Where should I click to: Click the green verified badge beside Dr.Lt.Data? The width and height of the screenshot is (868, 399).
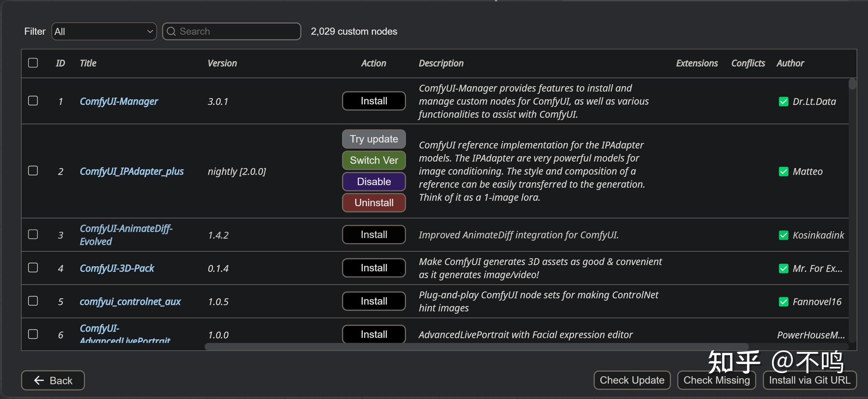pyautogui.click(x=784, y=102)
